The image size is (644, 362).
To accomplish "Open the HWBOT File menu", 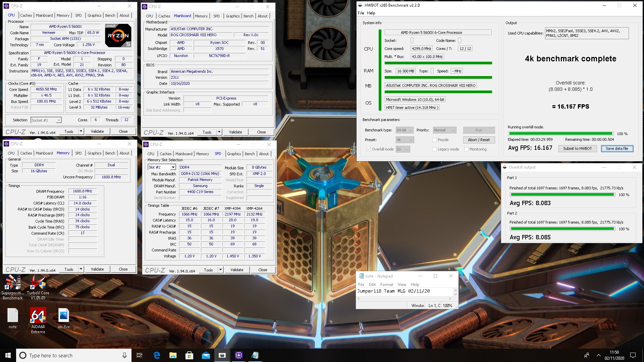I will (x=361, y=13).
